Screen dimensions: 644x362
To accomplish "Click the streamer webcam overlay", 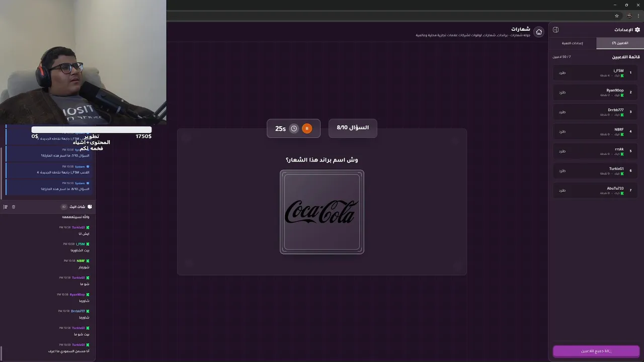I will click(x=83, y=62).
